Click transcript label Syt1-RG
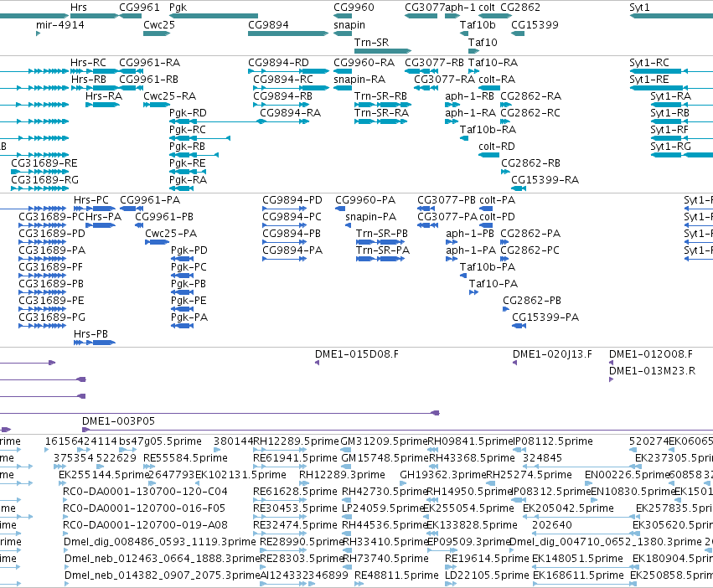 (x=671, y=147)
